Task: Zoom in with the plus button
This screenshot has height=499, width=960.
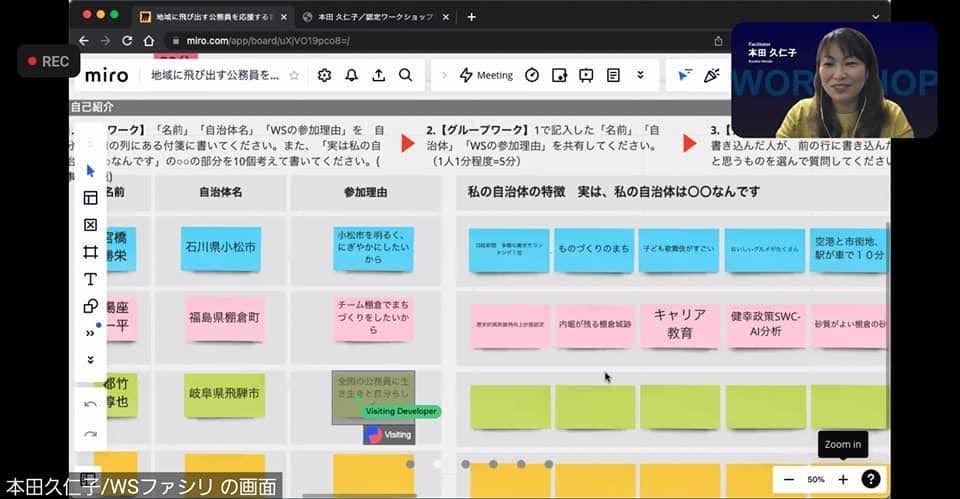Action: tap(843, 479)
